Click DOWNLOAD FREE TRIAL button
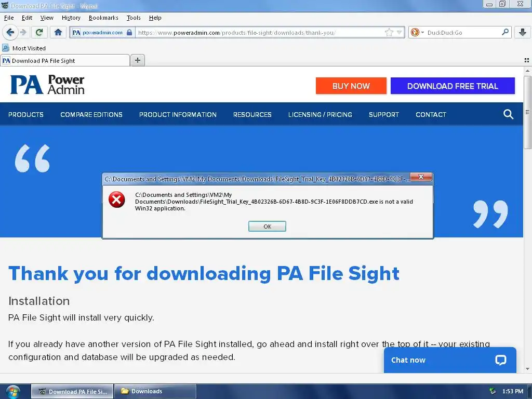The height and width of the screenshot is (399, 532). 453,86
